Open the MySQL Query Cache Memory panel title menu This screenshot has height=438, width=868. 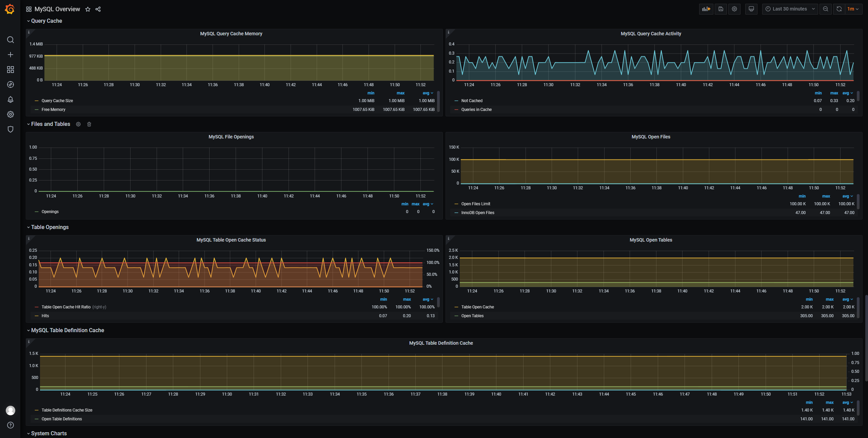pos(231,34)
